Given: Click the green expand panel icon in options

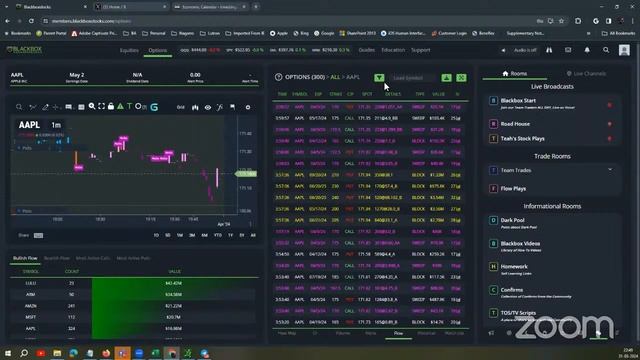Looking at the screenshot, I should [x=461, y=78].
